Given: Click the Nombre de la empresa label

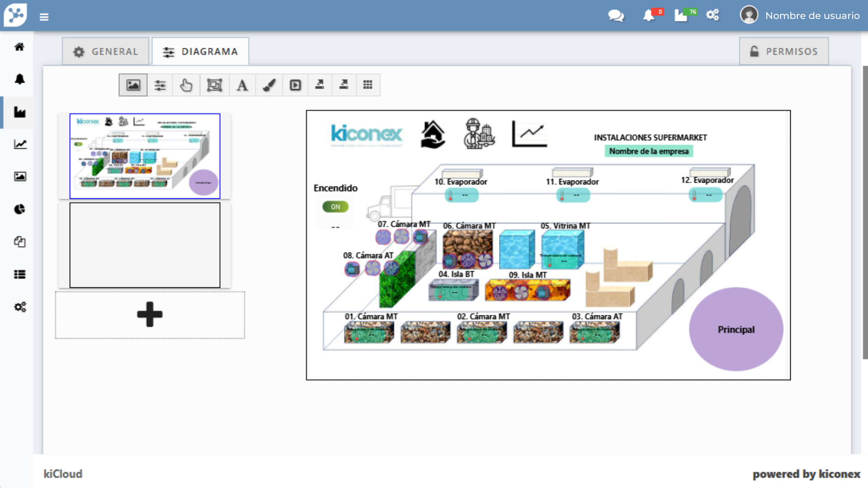Looking at the screenshot, I should click(649, 151).
